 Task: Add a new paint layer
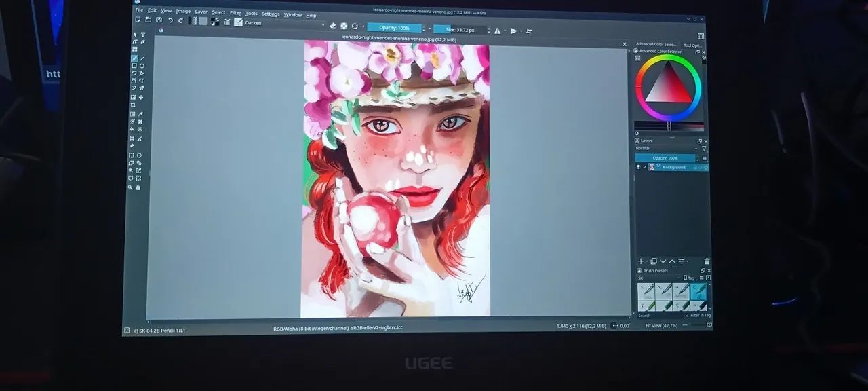(641, 261)
